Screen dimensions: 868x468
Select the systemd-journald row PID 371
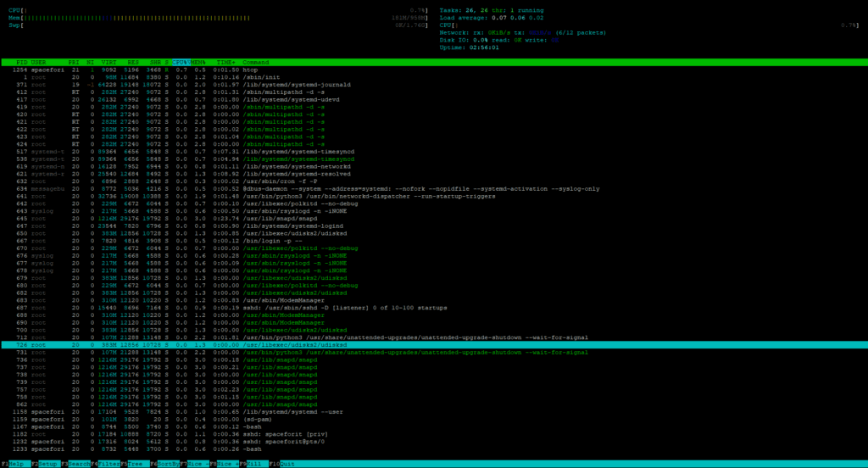(x=434, y=85)
